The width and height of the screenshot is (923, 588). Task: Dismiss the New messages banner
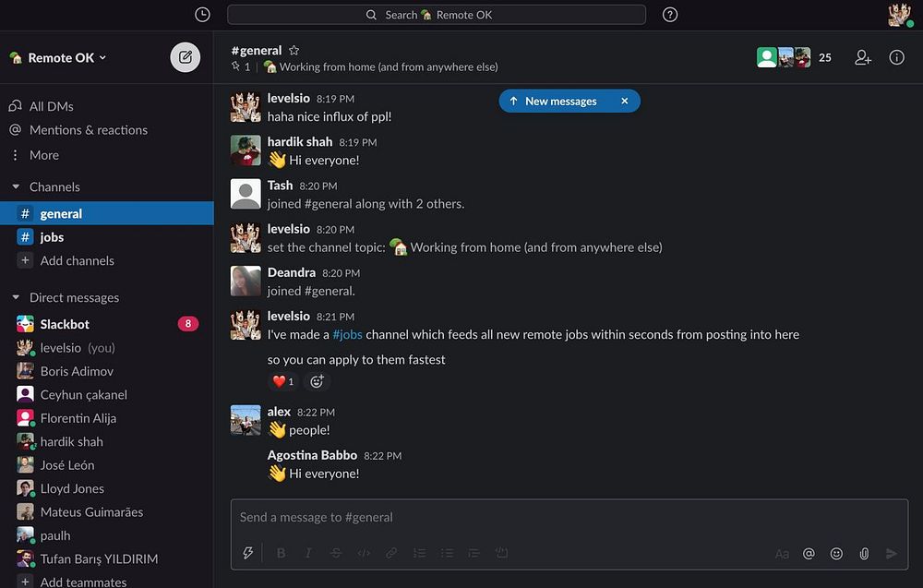[x=625, y=101]
